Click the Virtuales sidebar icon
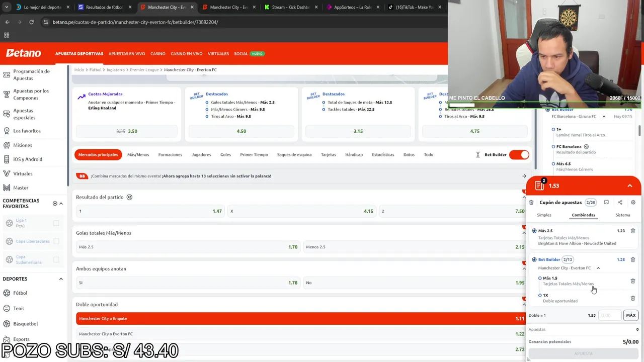The width and height of the screenshot is (644, 362). point(7,173)
